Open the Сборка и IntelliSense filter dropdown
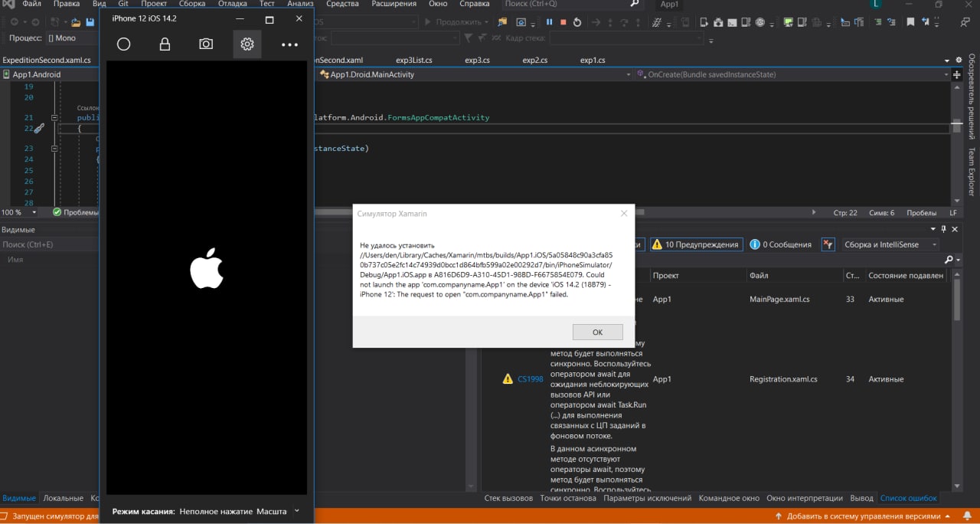Screen dimensions: 980x524 [890, 244]
